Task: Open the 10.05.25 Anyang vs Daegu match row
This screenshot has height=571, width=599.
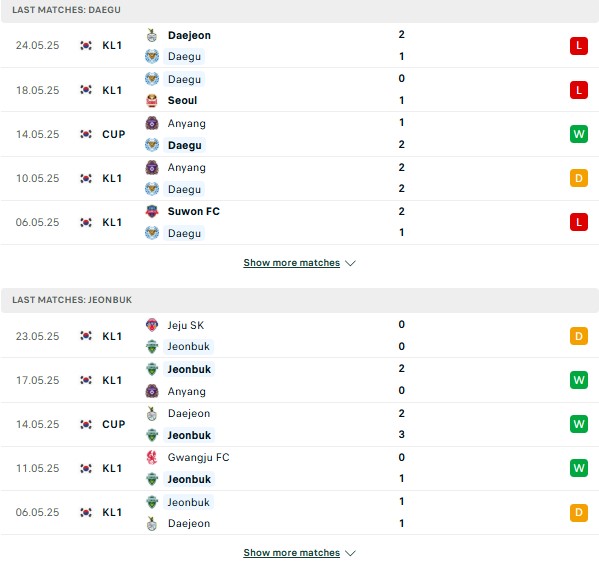Action: click(x=300, y=178)
